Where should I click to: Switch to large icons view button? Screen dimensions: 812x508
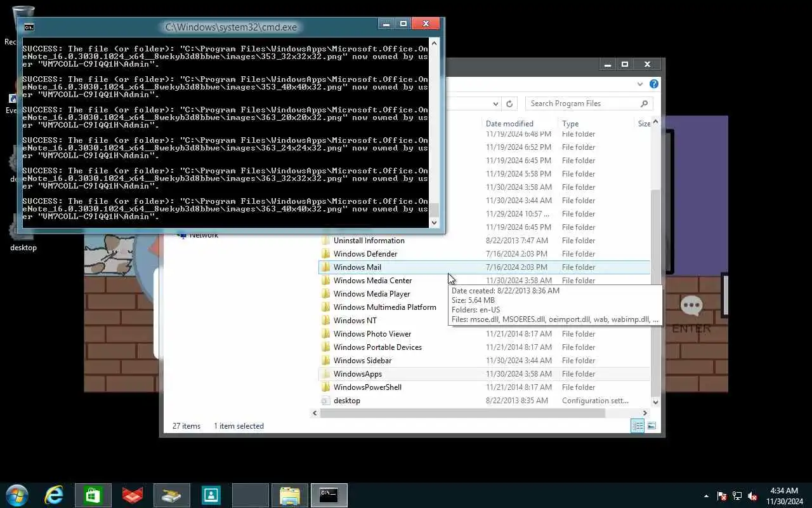651,426
